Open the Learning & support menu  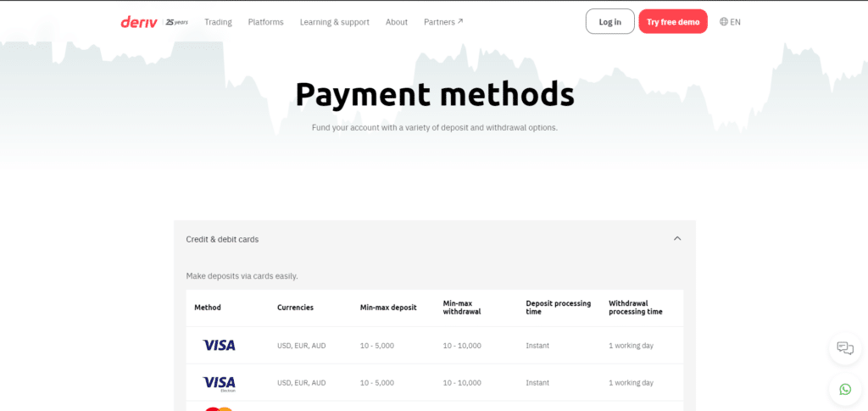click(334, 22)
